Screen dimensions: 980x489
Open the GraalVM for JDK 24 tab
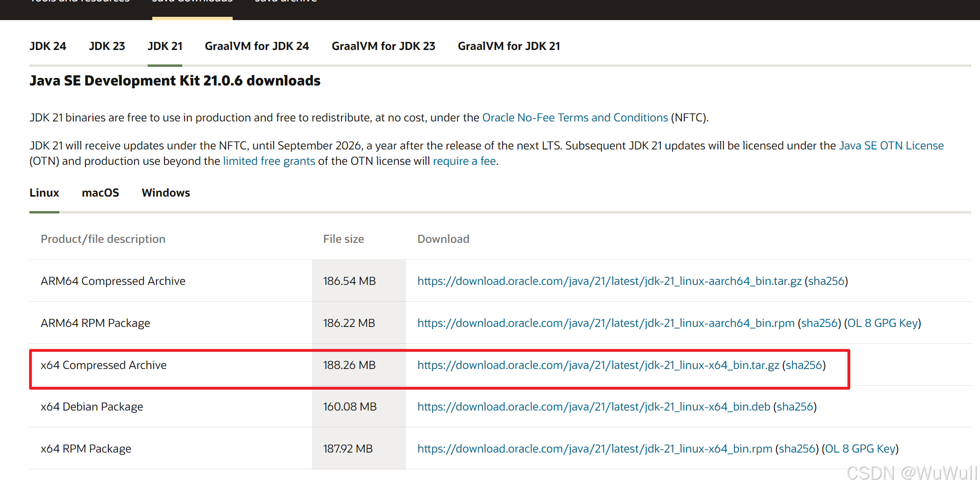(257, 46)
